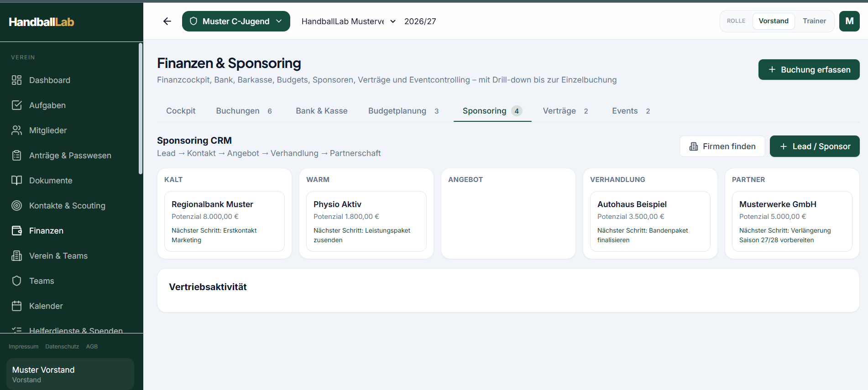Image resolution: width=868 pixels, height=390 pixels.
Task: Select the Bank & Kasse tab
Action: [x=322, y=111]
